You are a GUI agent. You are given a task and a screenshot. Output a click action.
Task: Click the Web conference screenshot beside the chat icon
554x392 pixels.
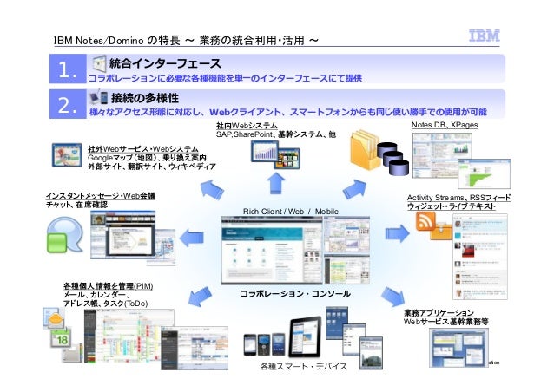(123, 235)
